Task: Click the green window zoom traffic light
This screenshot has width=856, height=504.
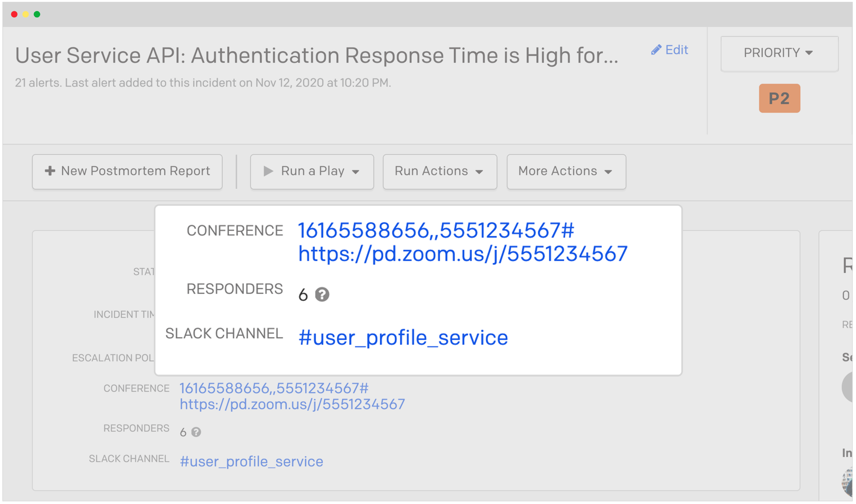Action: [x=37, y=14]
